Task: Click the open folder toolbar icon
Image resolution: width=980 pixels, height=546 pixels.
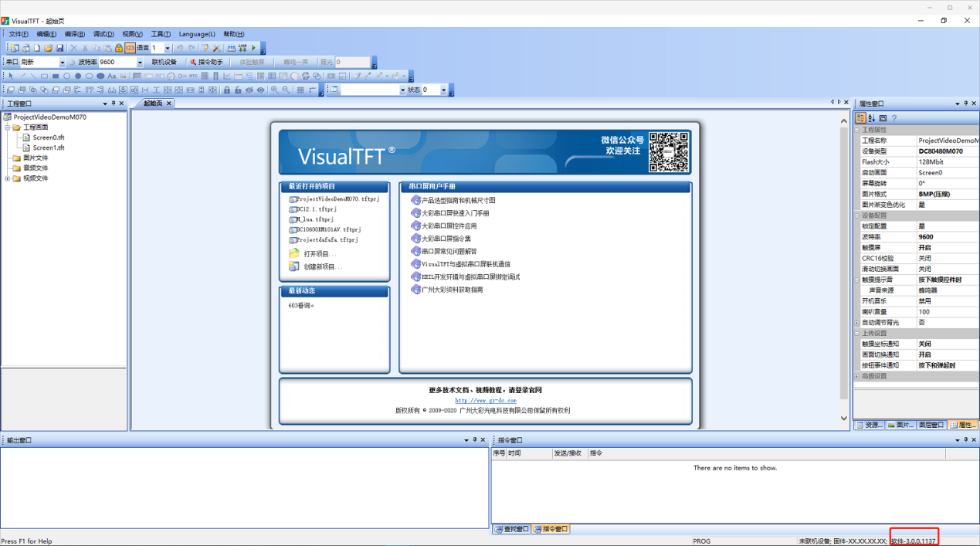Action: point(48,48)
